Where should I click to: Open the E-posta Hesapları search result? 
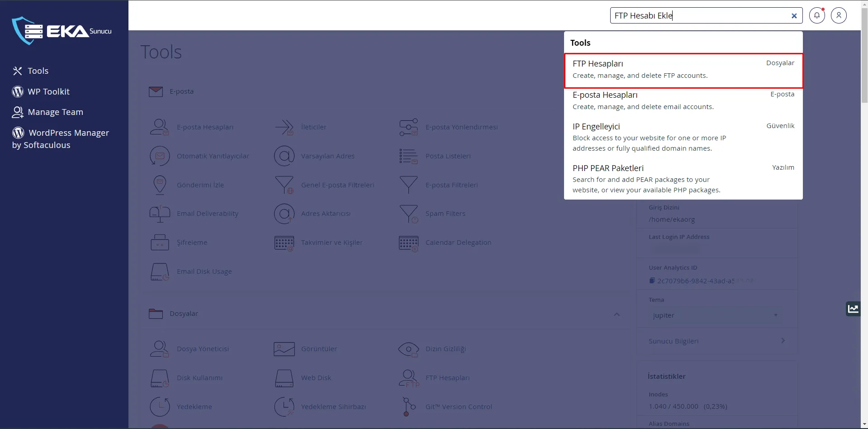click(683, 101)
